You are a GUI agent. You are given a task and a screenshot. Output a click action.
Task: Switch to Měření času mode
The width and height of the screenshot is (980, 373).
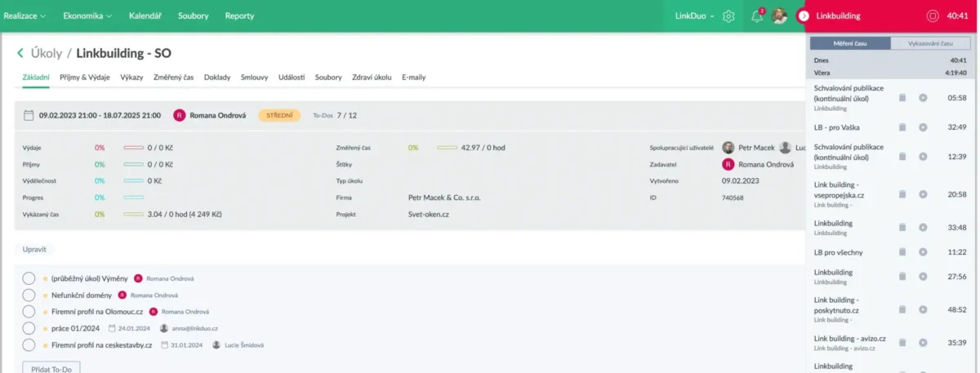click(850, 43)
